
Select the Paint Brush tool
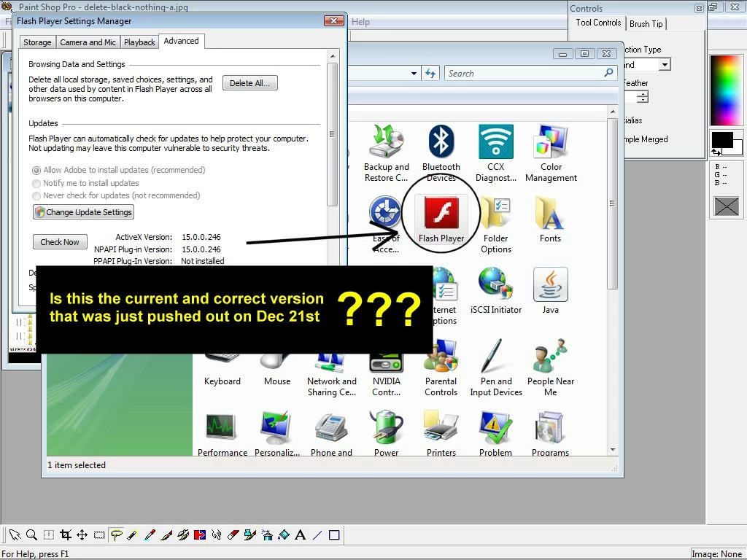[x=166, y=534]
